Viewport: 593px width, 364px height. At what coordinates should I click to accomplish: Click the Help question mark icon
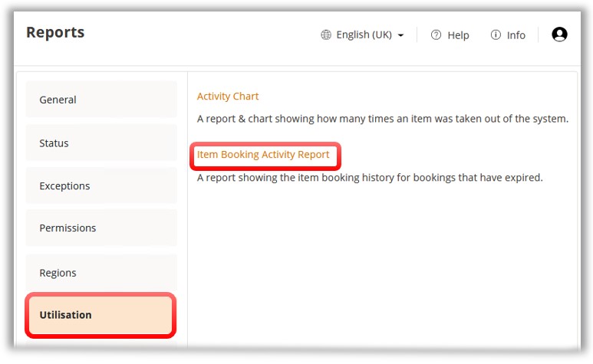[436, 35]
